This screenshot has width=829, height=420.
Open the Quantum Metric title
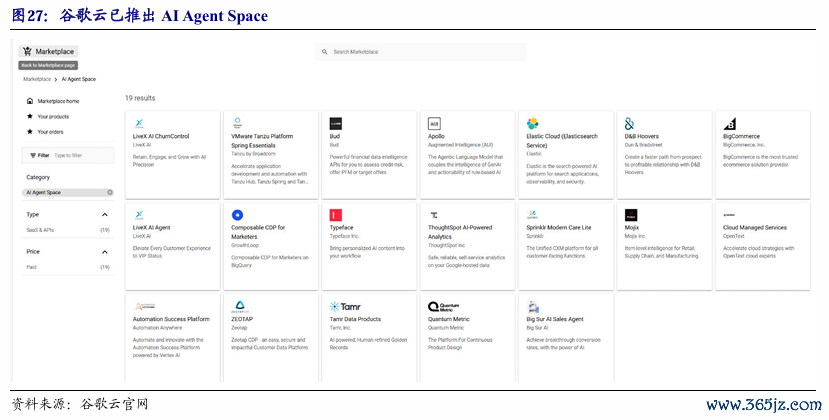click(x=449, y=319)
